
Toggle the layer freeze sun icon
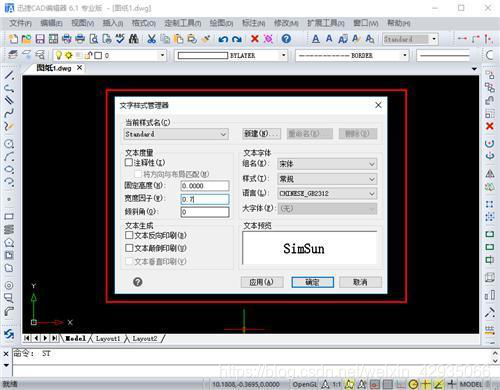(69, 55)
